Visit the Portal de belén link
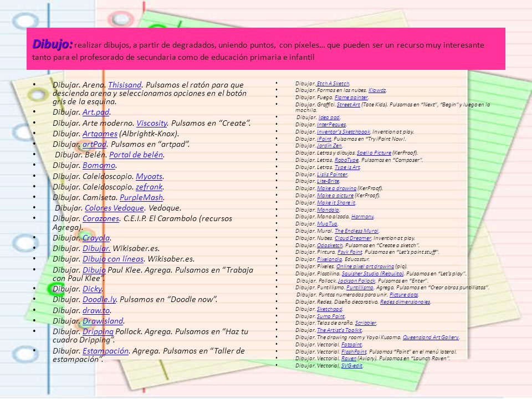Screen dimensions: 532x399 (x=136, y=155)
